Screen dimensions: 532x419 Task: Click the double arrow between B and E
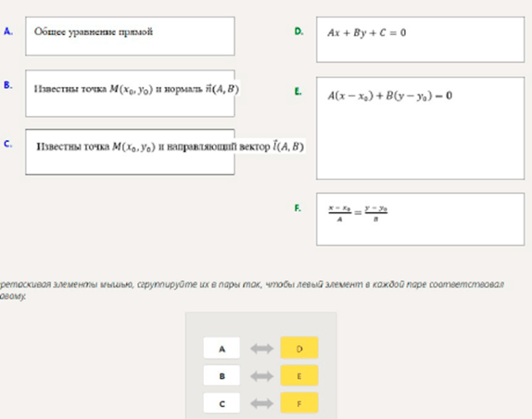click(261, 376)
